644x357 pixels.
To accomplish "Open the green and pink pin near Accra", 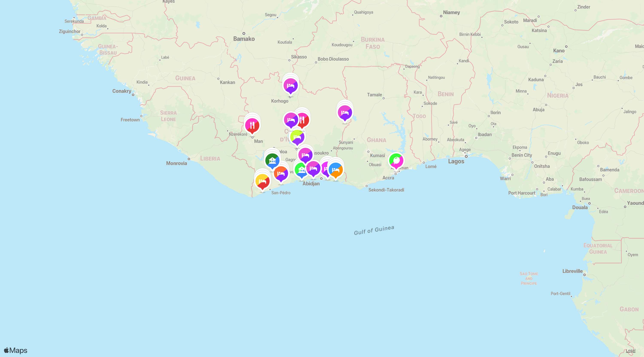I will click(396, 161).
